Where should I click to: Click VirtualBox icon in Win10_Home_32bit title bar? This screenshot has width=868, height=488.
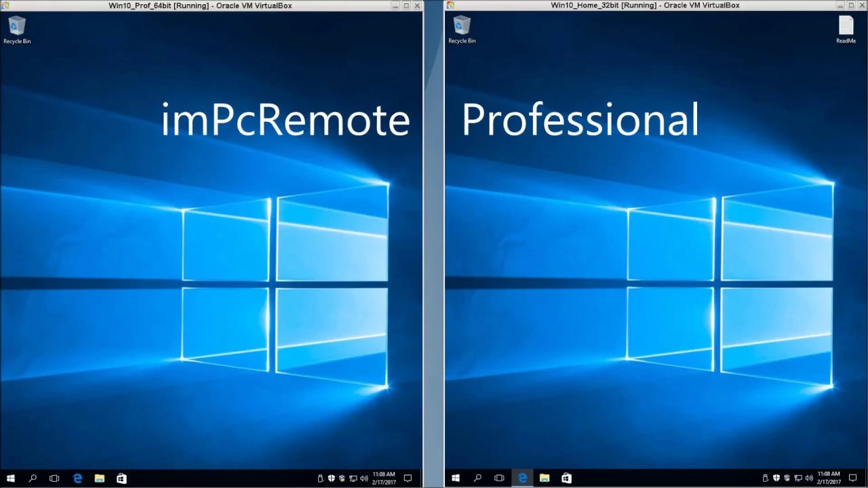coord(450,5)
